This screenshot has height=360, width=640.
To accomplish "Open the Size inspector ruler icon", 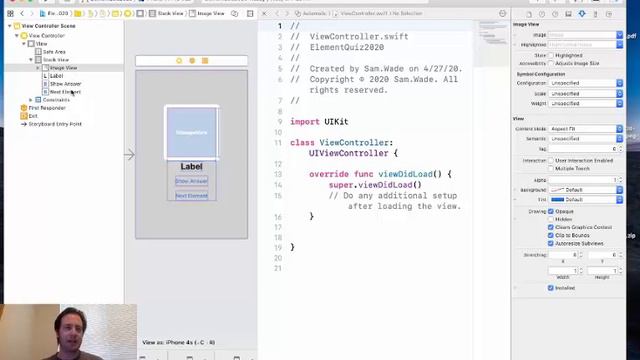I will tap(596, 14).
